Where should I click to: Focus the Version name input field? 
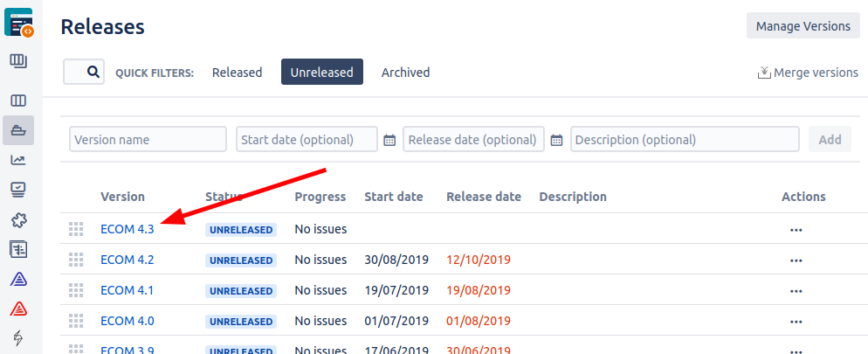pos(148,140)
